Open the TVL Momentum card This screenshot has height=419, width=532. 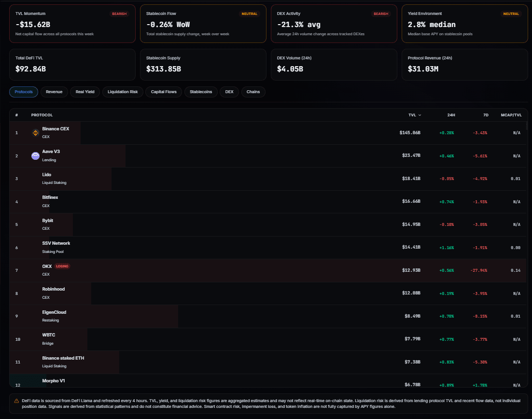tap(72, 24)
